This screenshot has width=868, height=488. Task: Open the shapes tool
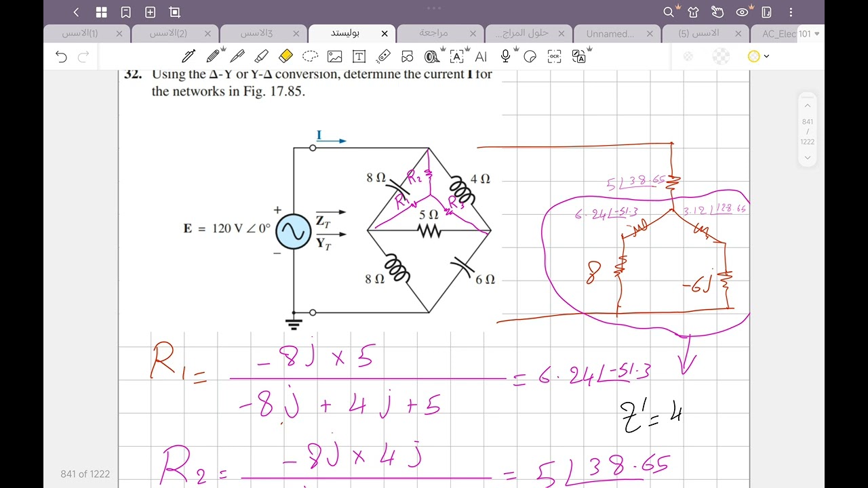[x=408, y=56]
